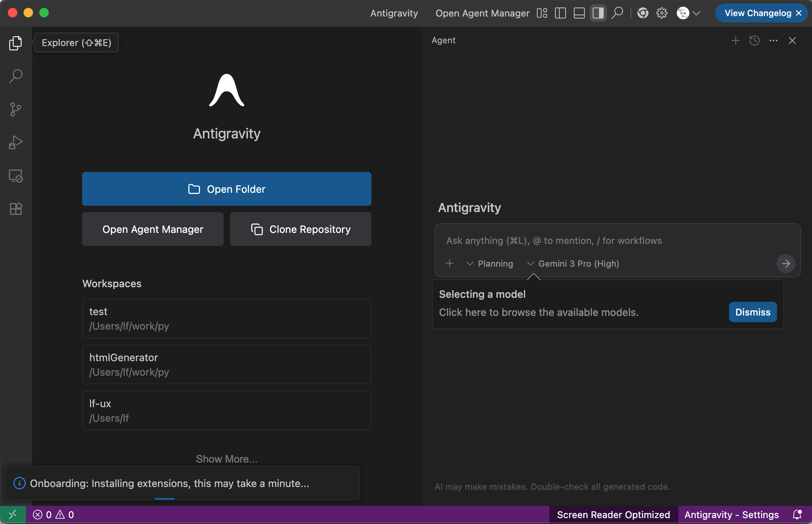Open the Remote Explorer view
Image resolution: width=812 pixels, height=524 pixels.
click(x=16, y=176)
